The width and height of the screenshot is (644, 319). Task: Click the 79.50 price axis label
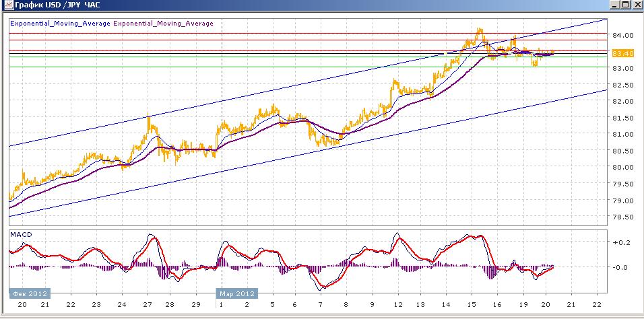pyautogui.click(x=623, y=184)
